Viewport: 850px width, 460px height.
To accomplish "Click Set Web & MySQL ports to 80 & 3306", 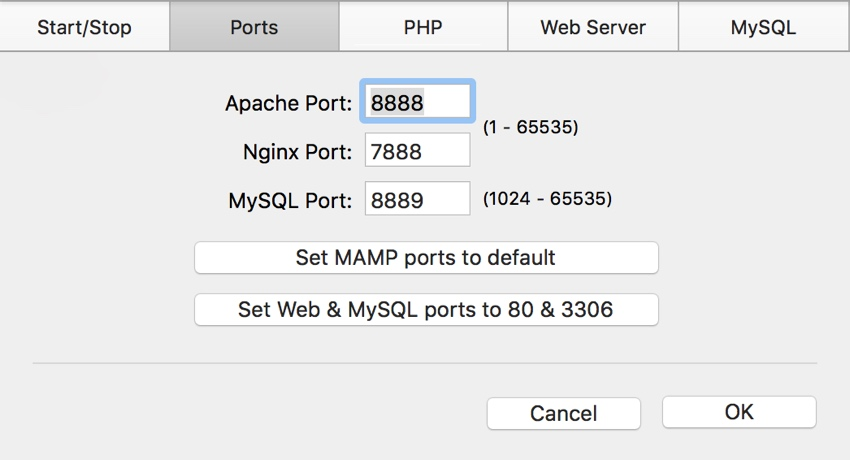I will click(x=426, y=309).
